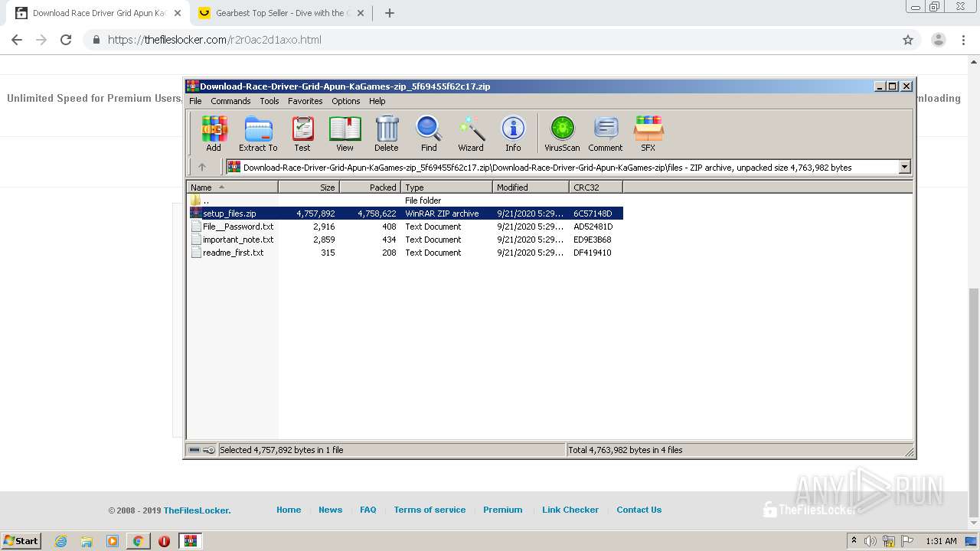
Task: Open the FAQ footer link
Action: [368, 510]
